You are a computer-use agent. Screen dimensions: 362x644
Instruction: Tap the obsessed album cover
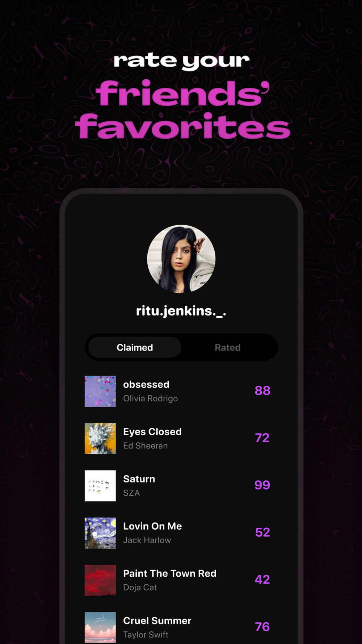100,391
